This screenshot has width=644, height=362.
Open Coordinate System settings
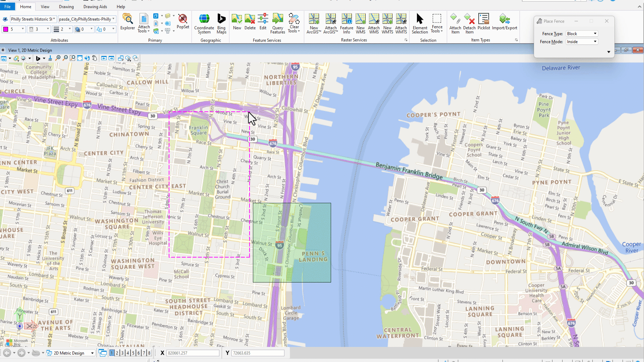pos(204,24)
